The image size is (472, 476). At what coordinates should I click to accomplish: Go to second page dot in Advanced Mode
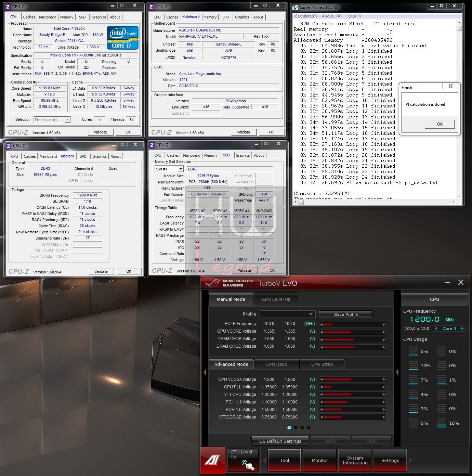[296, 427]
